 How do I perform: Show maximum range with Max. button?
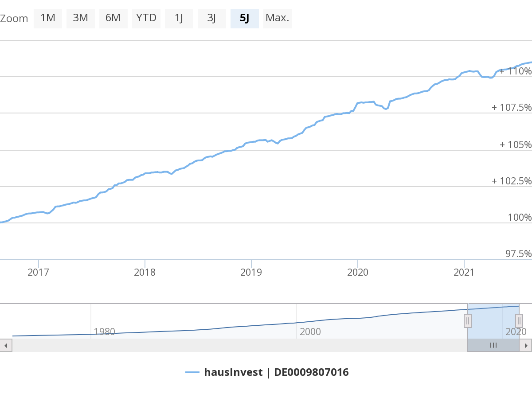tap(278, 18)
